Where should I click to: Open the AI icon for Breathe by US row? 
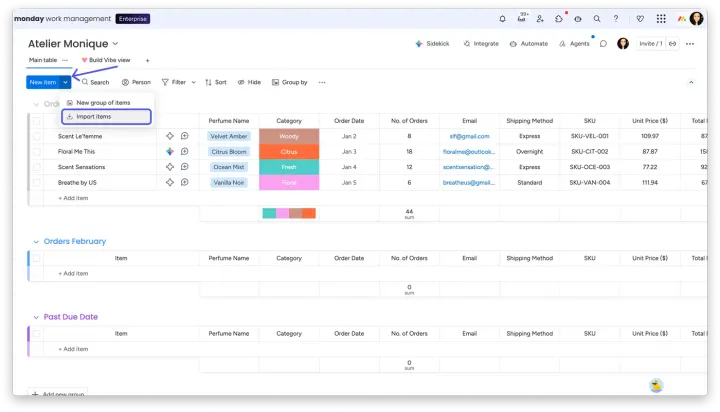[170, 182]
